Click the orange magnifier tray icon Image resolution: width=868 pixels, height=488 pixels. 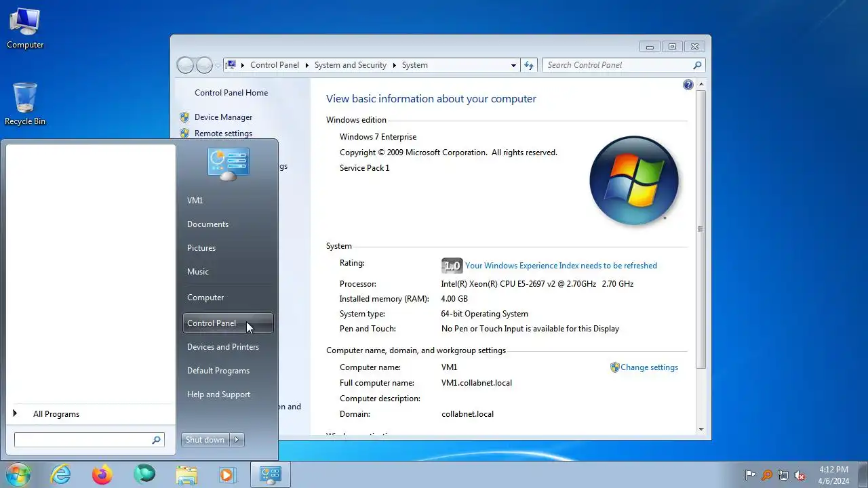coord(767,475)
